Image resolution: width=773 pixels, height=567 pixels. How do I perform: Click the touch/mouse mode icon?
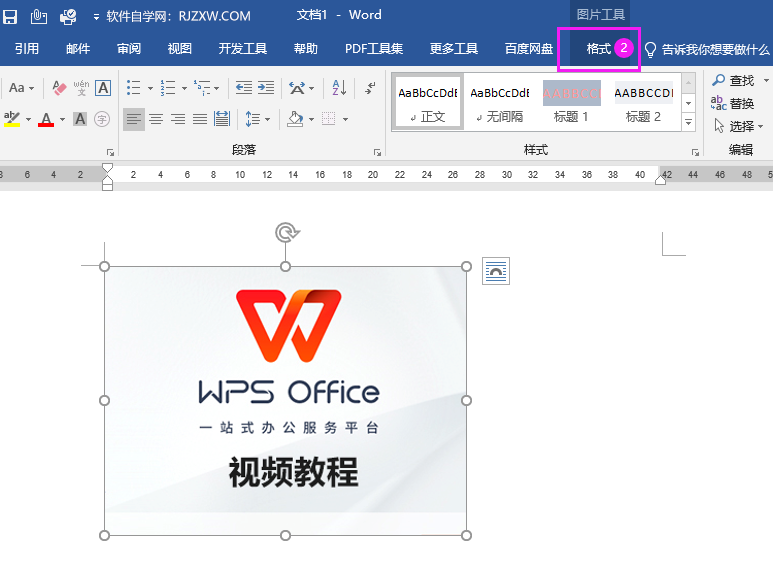pyautogui.click(x=38, y=17)
